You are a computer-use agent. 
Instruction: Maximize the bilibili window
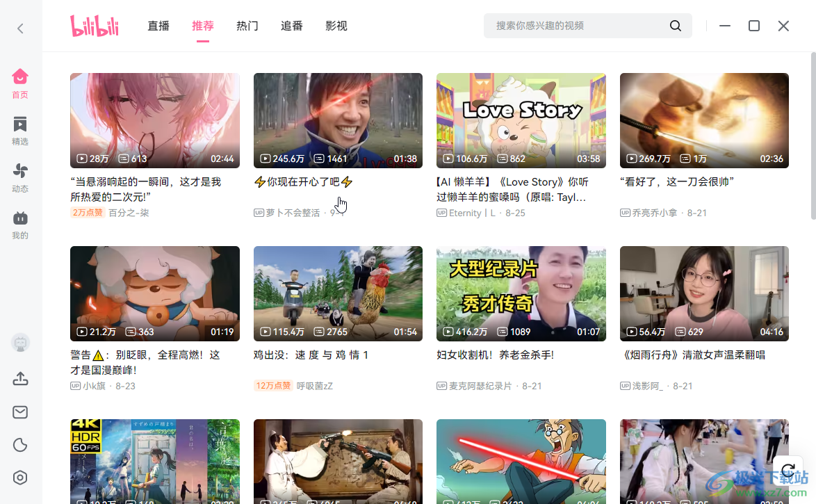(x=754, y=26)
